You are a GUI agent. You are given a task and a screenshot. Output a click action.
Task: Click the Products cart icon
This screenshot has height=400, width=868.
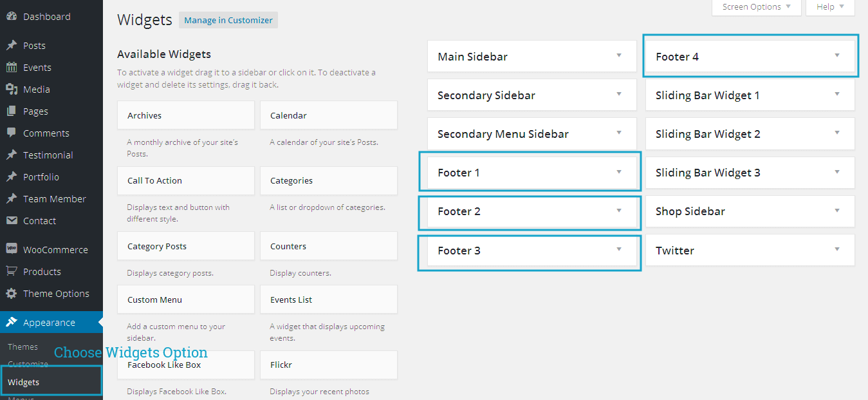(12, 272)
